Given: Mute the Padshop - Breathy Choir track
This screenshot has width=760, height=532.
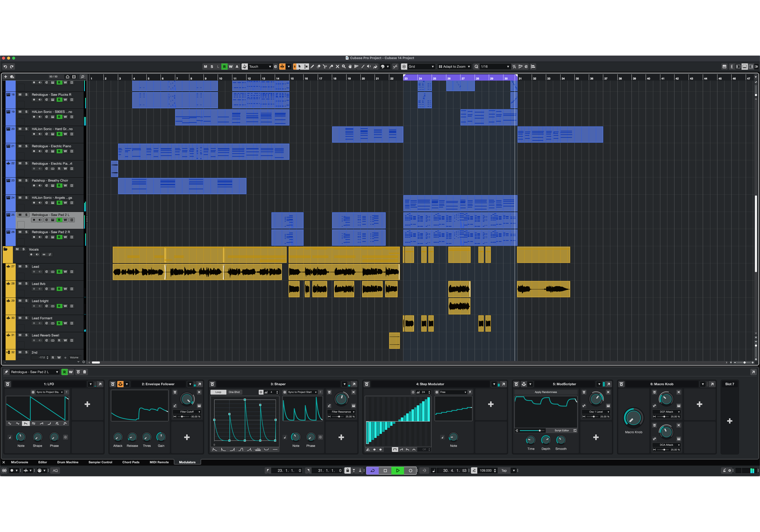Looking at the screenshot, I should coord(20,180).
